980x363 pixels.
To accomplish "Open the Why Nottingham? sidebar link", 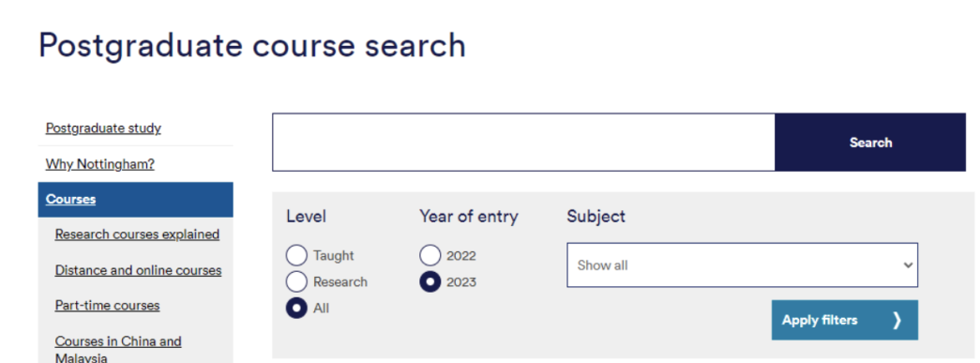I will [x=100, y=164].
